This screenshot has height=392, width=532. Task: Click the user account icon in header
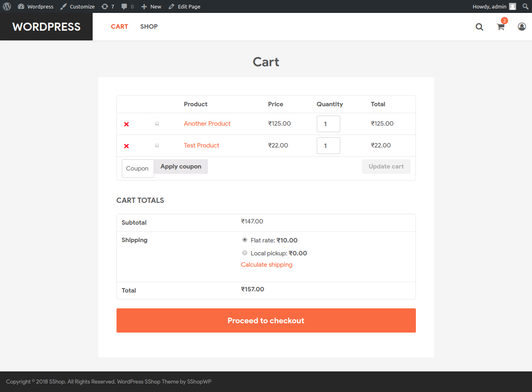pos(522,27)
